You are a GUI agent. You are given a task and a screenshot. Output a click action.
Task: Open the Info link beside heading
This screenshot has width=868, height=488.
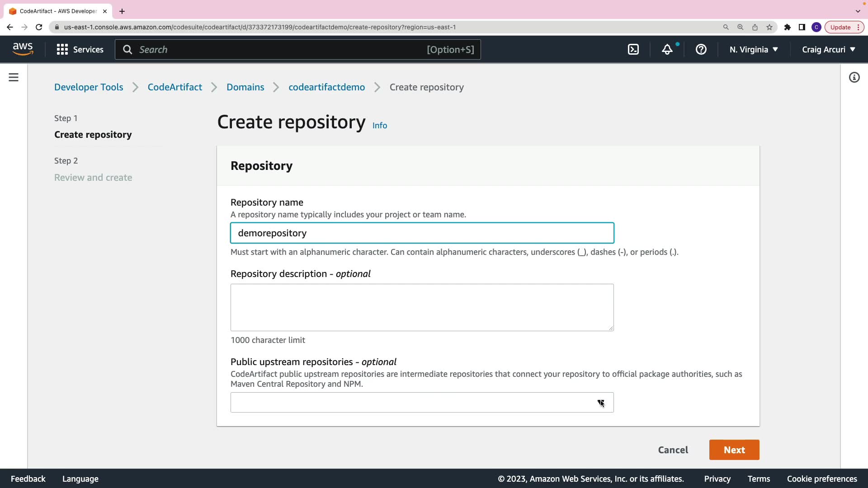380,126
